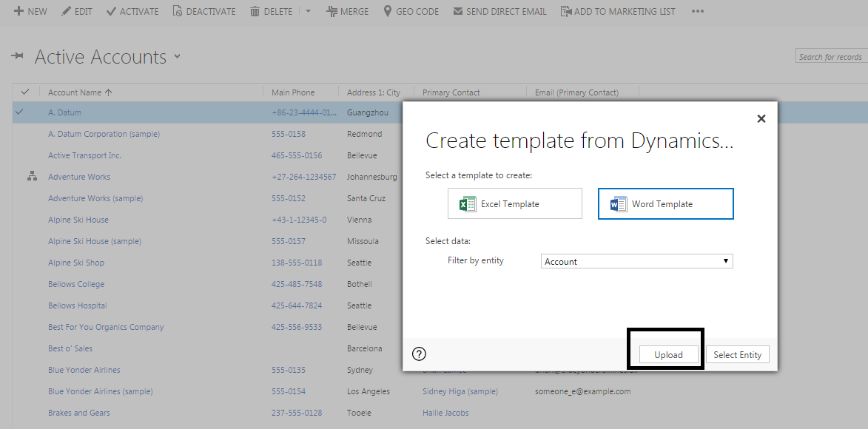Click the DEACTIVATE command label
This screenshot has width=868, height=429.
211,12
